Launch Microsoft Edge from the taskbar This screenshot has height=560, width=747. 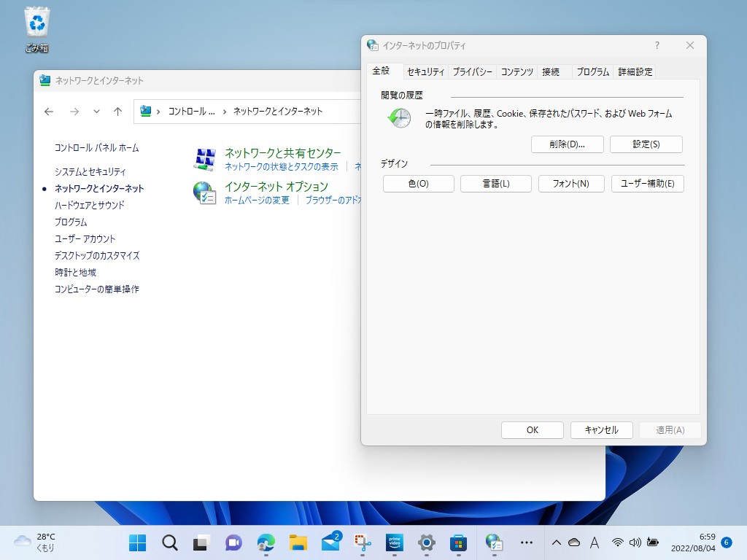pyautogui.click(x=265, y=542)
